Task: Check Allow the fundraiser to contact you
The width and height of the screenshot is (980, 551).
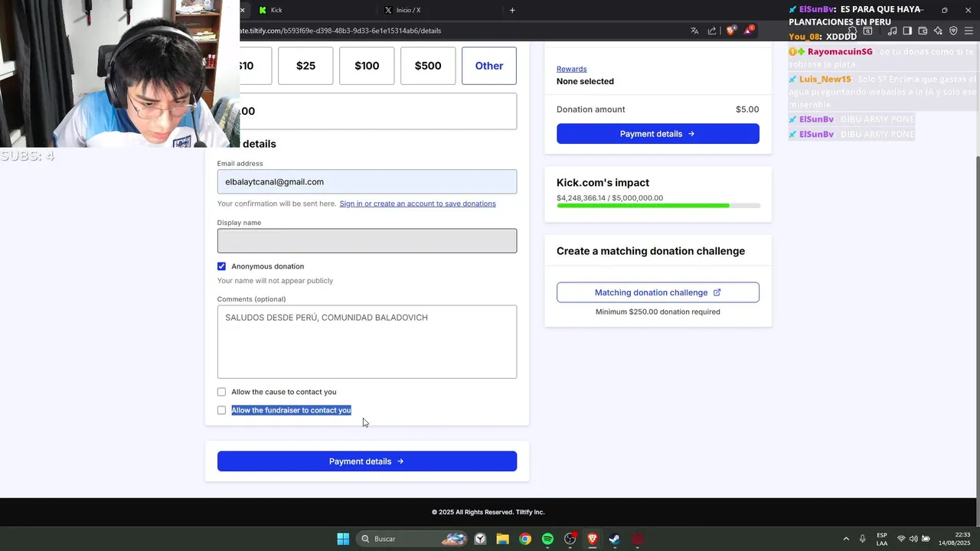Action: (221, 410)
